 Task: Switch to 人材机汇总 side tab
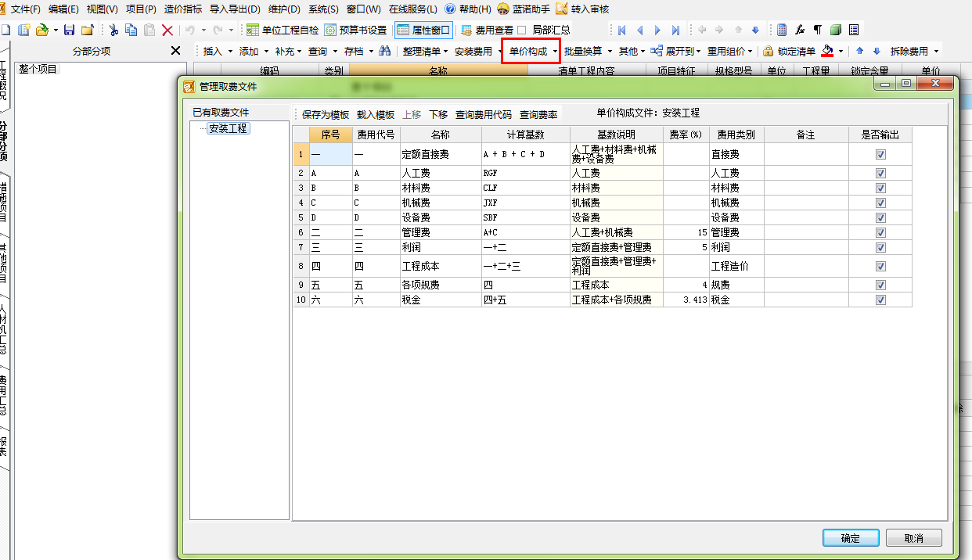pos(5,330)
